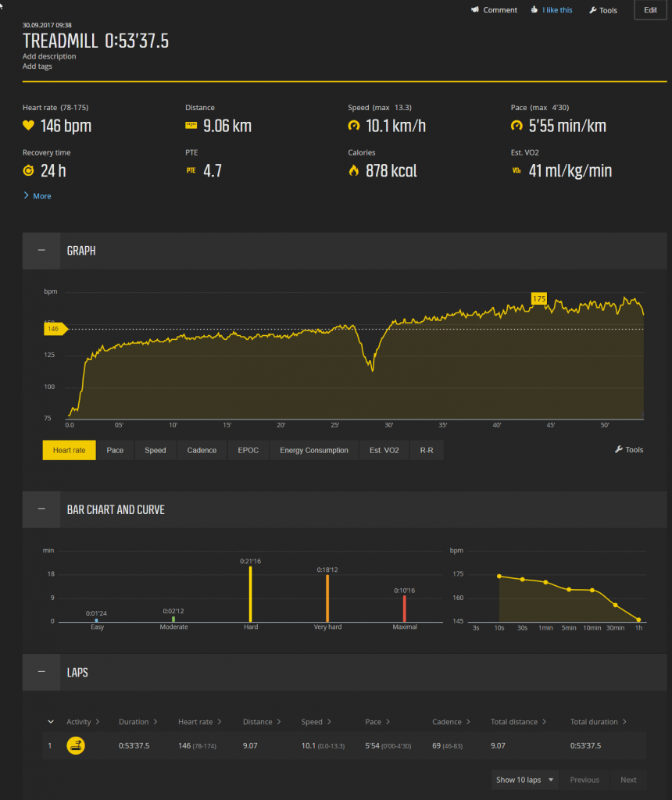Collapse the LAPS section
Image resolution: width=672 pixels, height=800 pixels.
pos(41,672)
